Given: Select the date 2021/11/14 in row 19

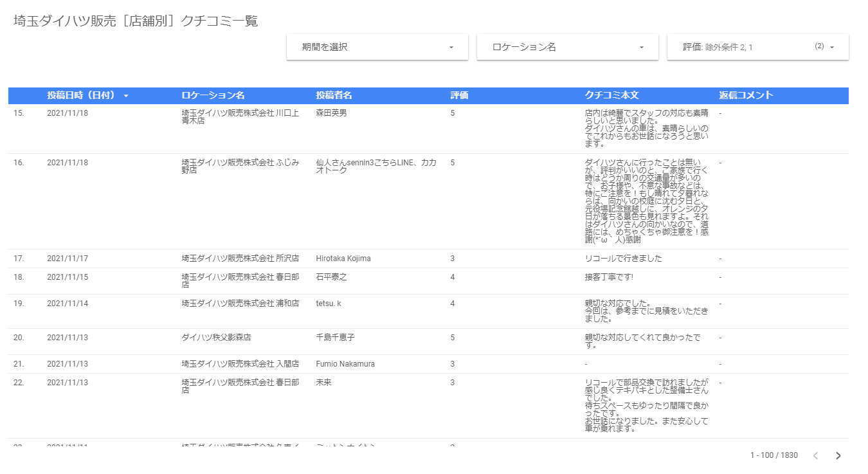Looking at the screenshot, I should click(x=68, y=304).
